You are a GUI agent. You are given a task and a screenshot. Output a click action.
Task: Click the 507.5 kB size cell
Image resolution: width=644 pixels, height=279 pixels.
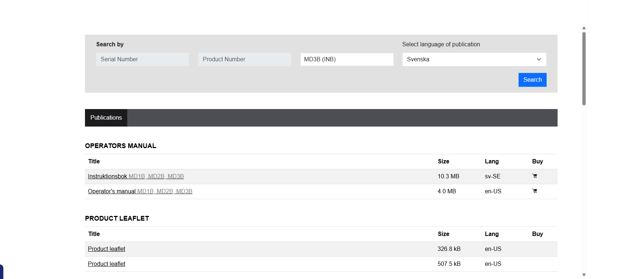(x=449, y=264)
